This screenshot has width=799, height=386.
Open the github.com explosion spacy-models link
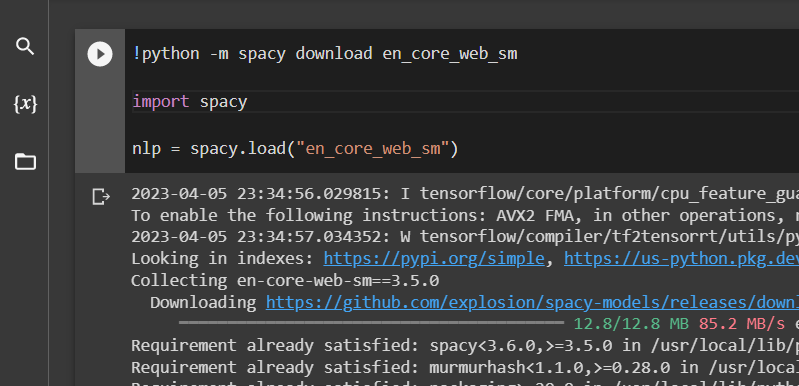[x=532, y=302]
